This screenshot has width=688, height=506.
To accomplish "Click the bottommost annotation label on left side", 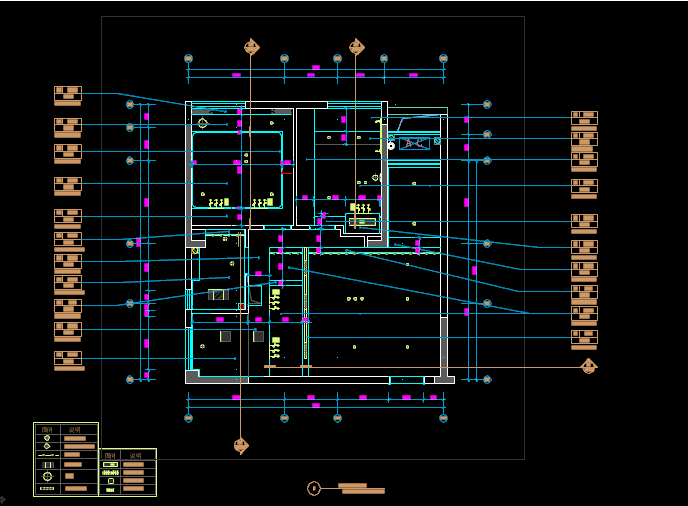I will (x=67, y=360).
